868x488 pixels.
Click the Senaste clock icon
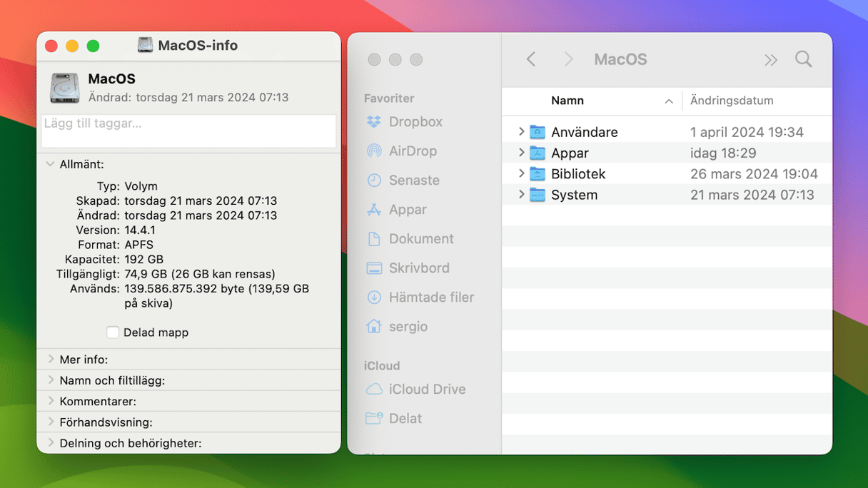tap(374, 181)
